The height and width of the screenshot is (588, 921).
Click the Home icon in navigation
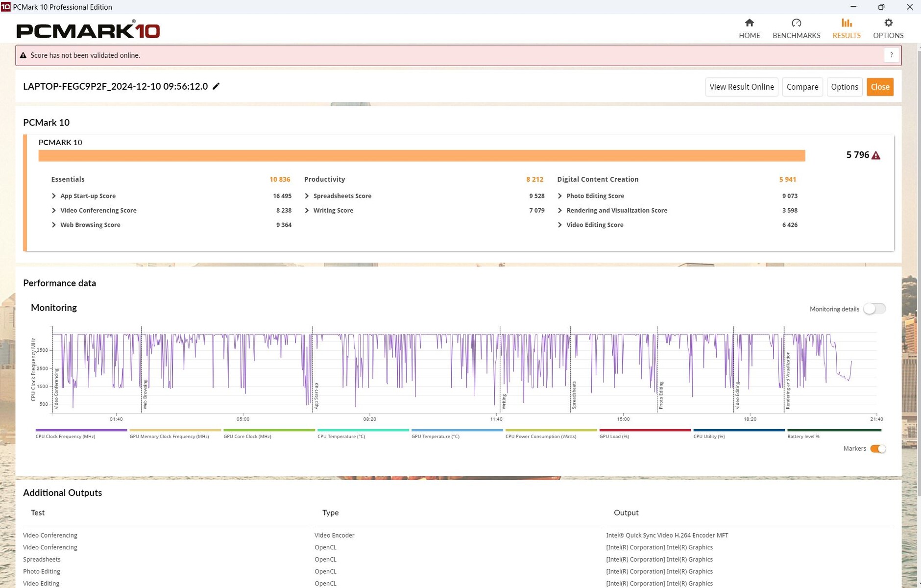point(749,23)
